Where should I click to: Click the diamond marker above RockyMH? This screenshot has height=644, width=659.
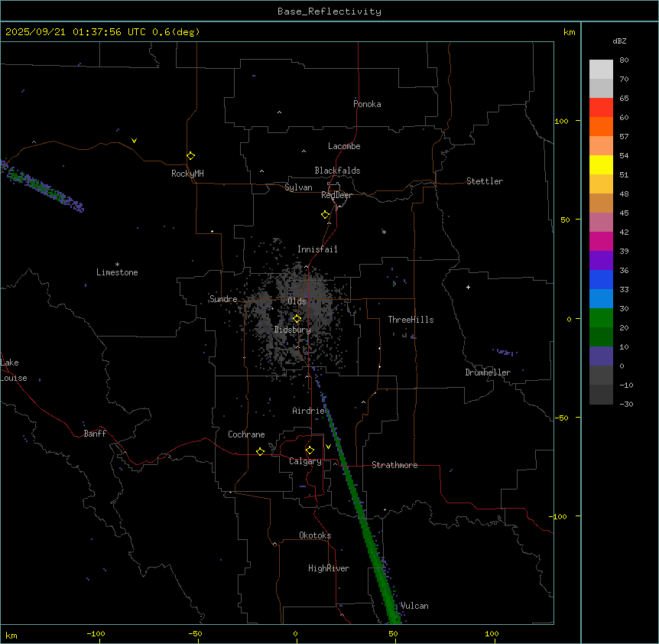pos(190,155)
